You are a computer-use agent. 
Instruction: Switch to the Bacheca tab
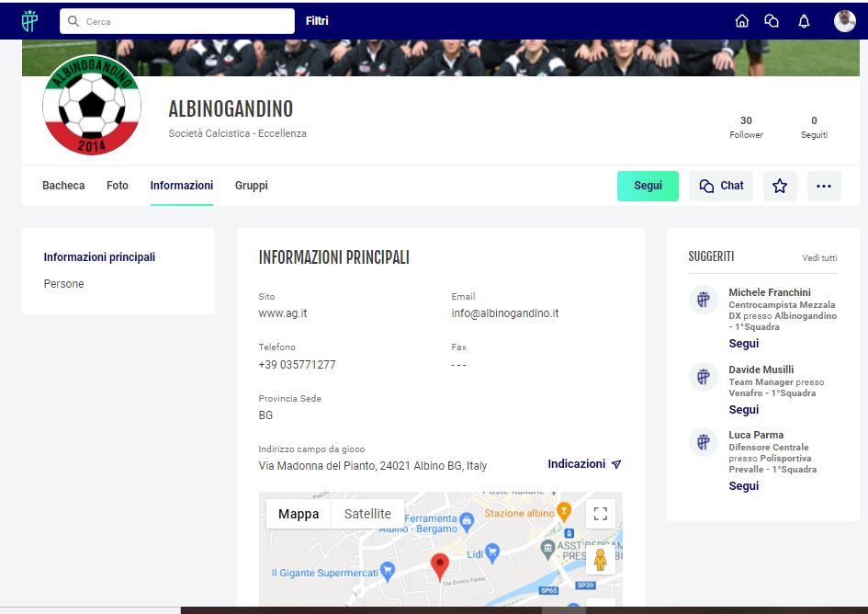coord(63,186)
